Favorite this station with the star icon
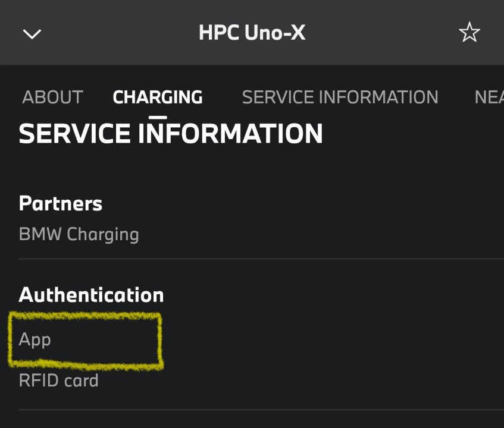Image resolution: width=504 pixels, height=428 pixels. coord(469,33)
